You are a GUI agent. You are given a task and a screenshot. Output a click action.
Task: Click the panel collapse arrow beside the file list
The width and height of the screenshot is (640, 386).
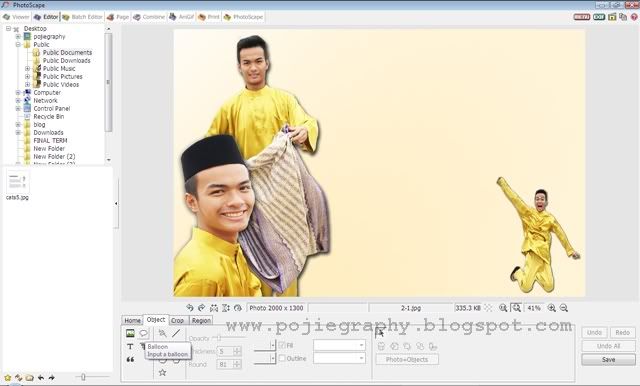click(x=116, y=203)
